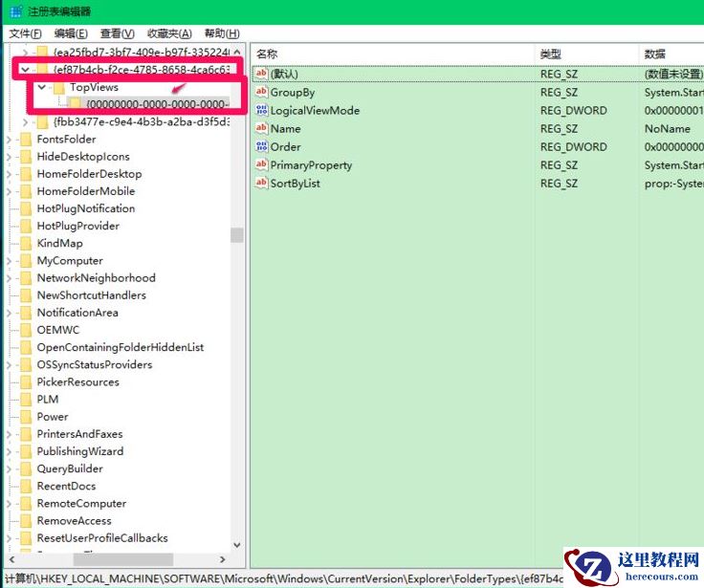Click the SortByList string value icon
Image resolution: width=704 pixels, height=588 pixels.
[x=261, y=183]
